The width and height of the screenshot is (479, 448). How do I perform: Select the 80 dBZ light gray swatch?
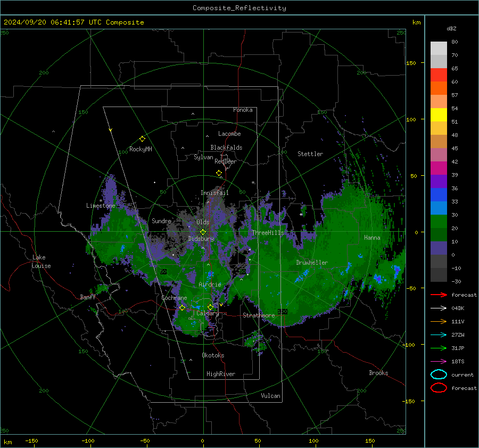[x=439, y=48]
